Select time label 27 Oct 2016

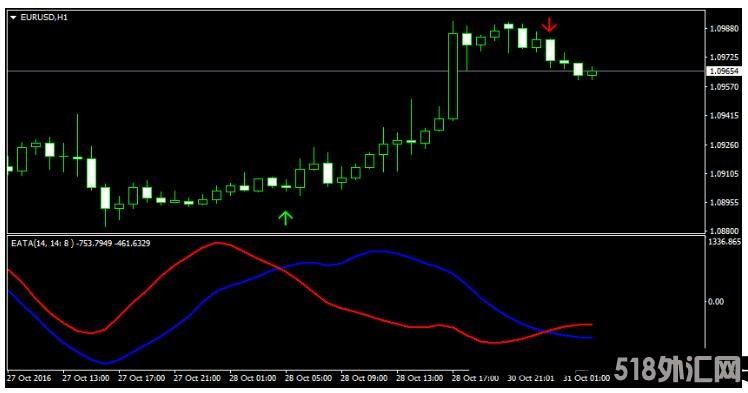(x=29, y=378)
